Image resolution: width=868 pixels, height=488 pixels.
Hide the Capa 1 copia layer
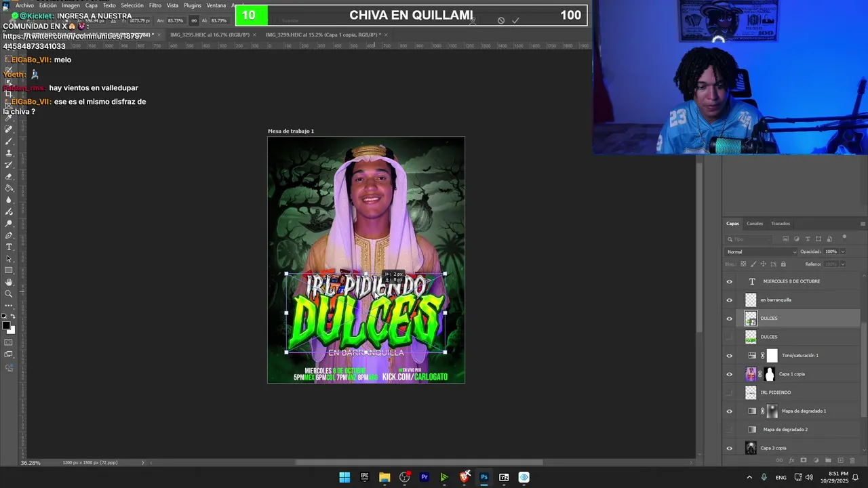click(730, 373)
